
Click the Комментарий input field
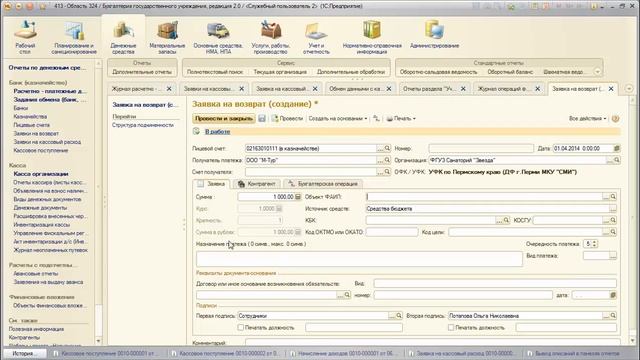point(433,343)
